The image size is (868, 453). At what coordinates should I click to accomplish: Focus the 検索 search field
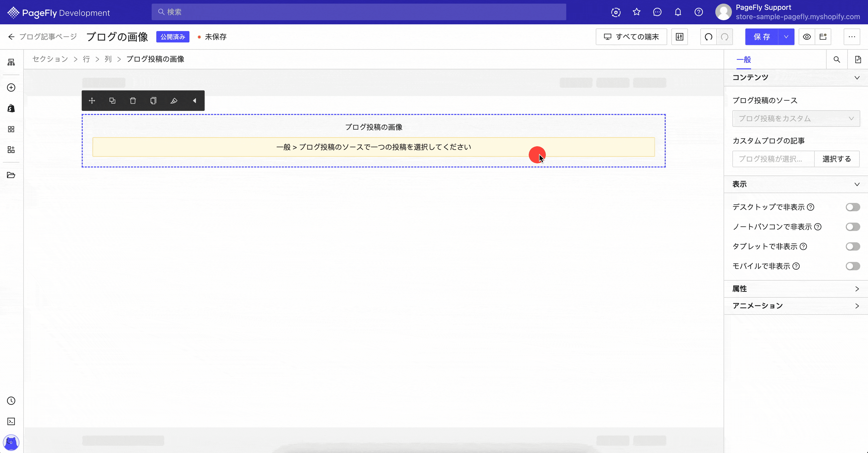358,12
